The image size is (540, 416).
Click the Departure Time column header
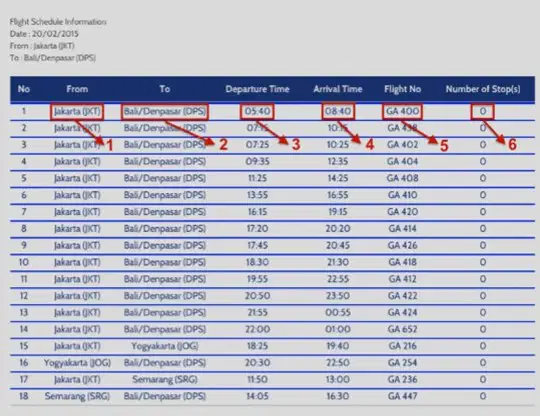[257, 89]
